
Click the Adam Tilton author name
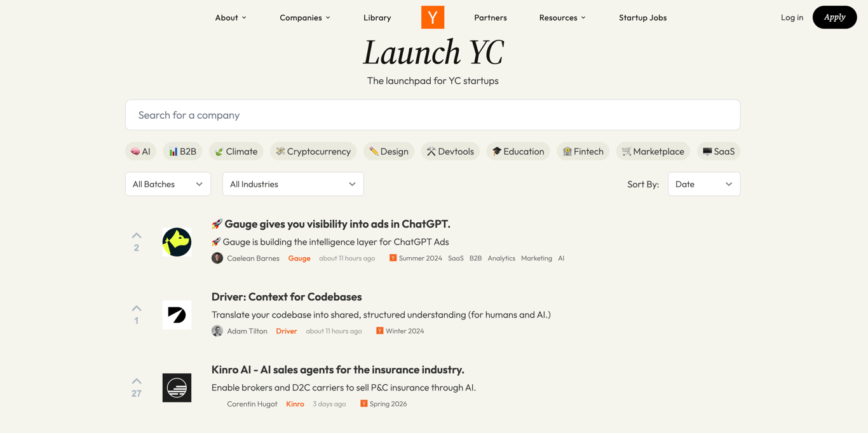(247, 331)
